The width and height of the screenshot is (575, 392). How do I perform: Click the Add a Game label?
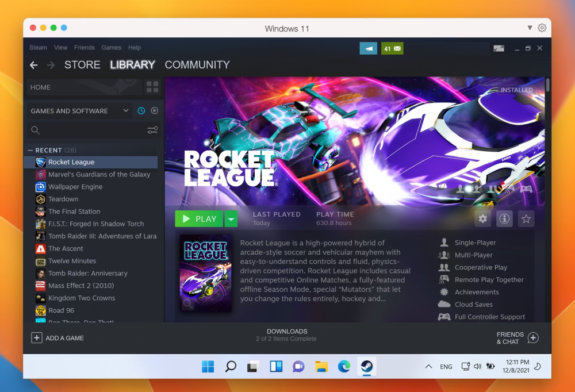click(64, 338)
